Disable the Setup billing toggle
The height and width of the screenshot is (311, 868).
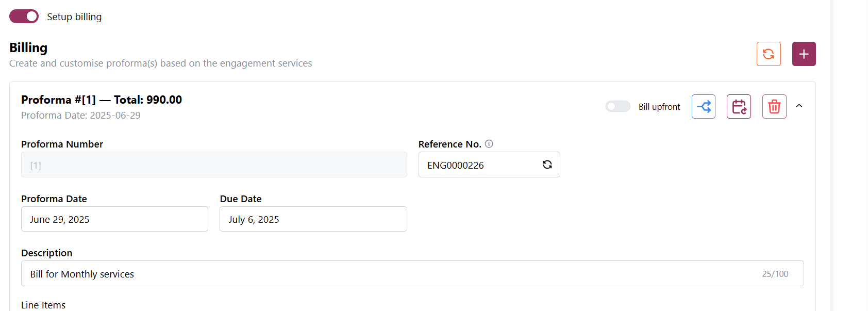tap(24, 17)
